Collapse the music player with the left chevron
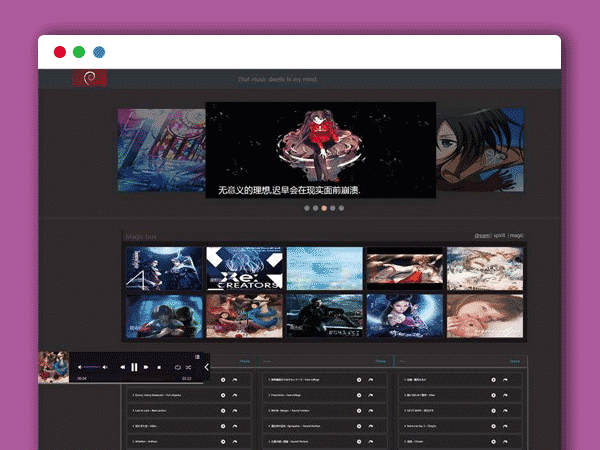600x450 pixels. tap(206, 367)
